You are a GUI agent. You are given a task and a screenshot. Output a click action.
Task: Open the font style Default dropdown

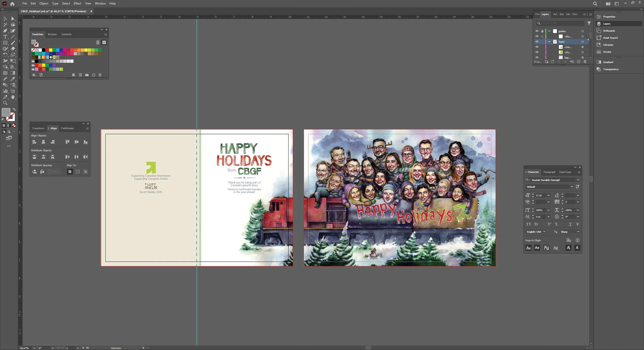tap(572, 187)
